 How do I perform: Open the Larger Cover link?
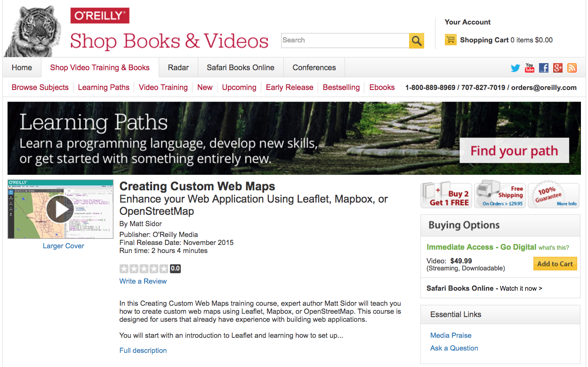(x=64, y=246)
